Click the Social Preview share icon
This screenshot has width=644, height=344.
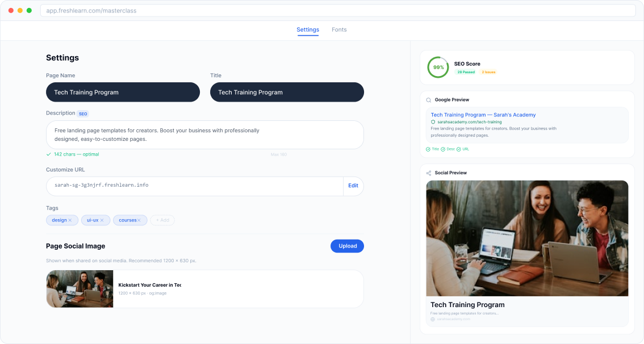(x=428, y=173)
